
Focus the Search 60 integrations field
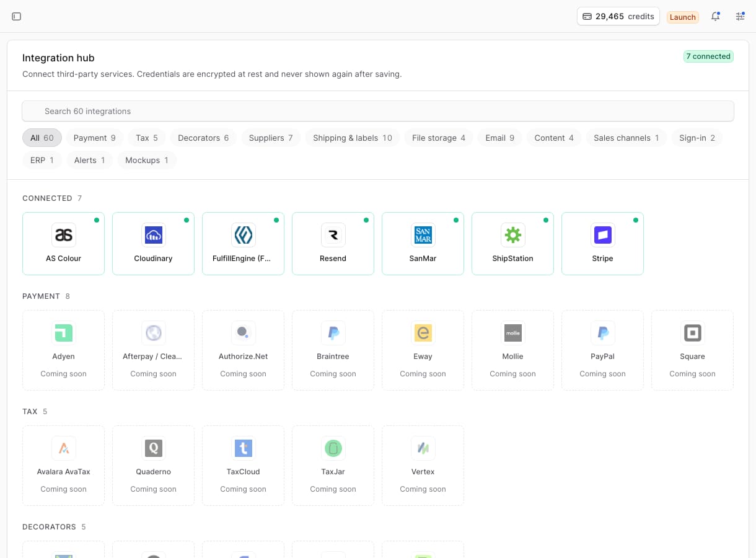[x=378, y=111]
